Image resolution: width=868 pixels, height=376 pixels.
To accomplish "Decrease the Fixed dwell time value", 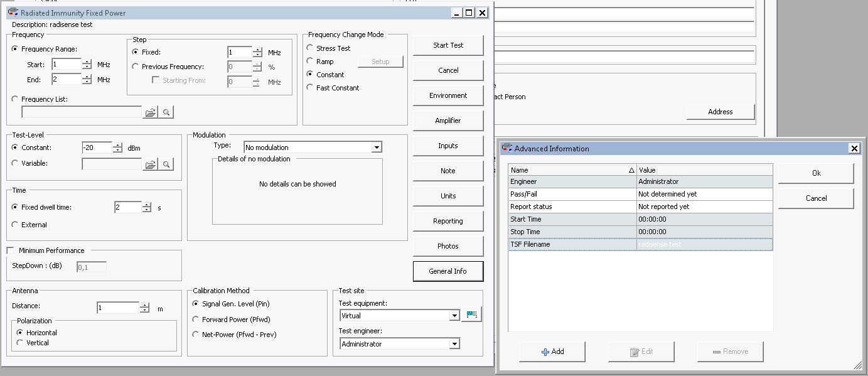I will (147, 210).
